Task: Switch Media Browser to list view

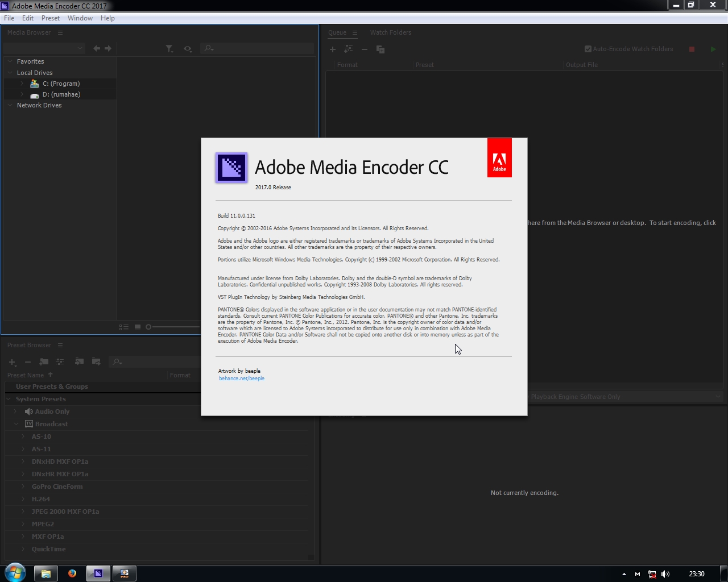Action: tap(124, 327)
